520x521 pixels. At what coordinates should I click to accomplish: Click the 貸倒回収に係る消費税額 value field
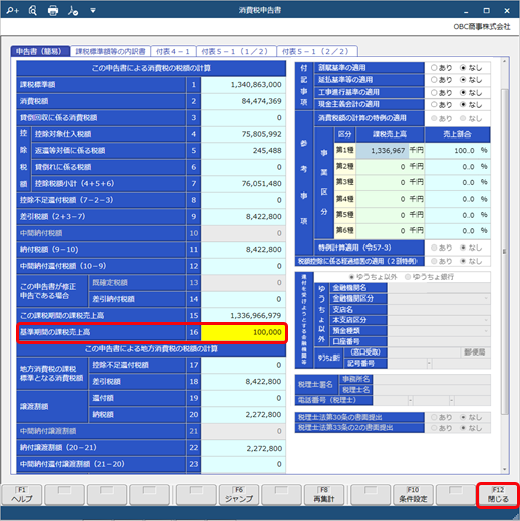click(x=243, y=118)
